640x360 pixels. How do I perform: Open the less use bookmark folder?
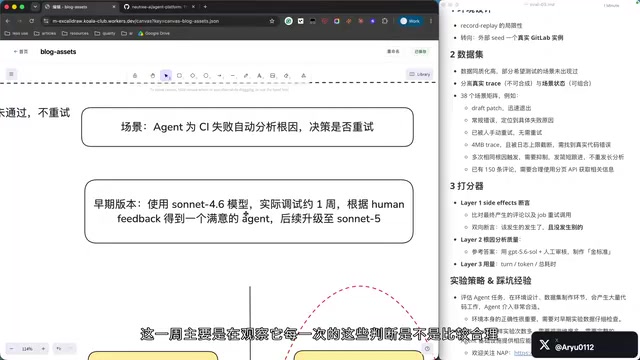point(16,33)
